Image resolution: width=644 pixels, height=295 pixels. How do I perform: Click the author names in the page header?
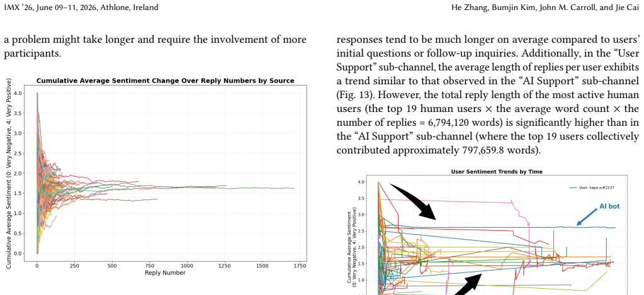(545, 8)
